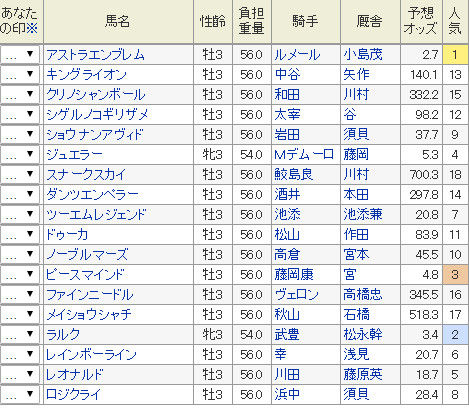Open mark dropdown for アストラエンブレム
The height and width of the screenshot is (408, 469).
click(x=20, y=54)
